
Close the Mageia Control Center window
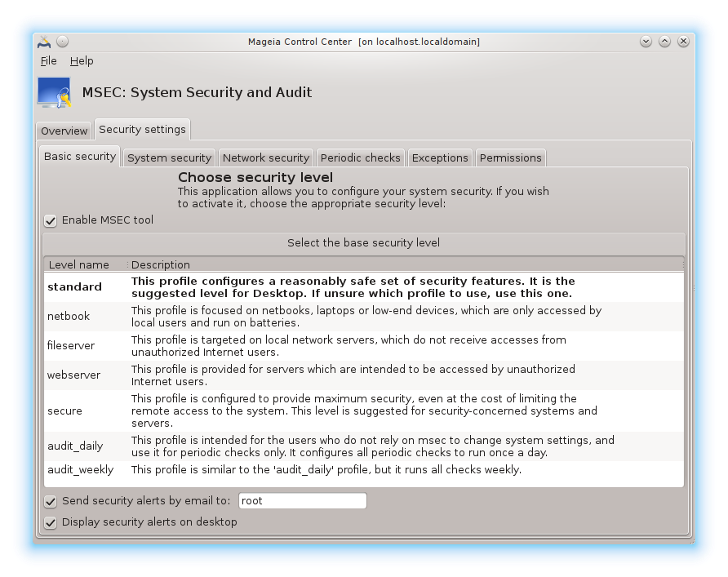pyautogui.click(x=683, y=41)
